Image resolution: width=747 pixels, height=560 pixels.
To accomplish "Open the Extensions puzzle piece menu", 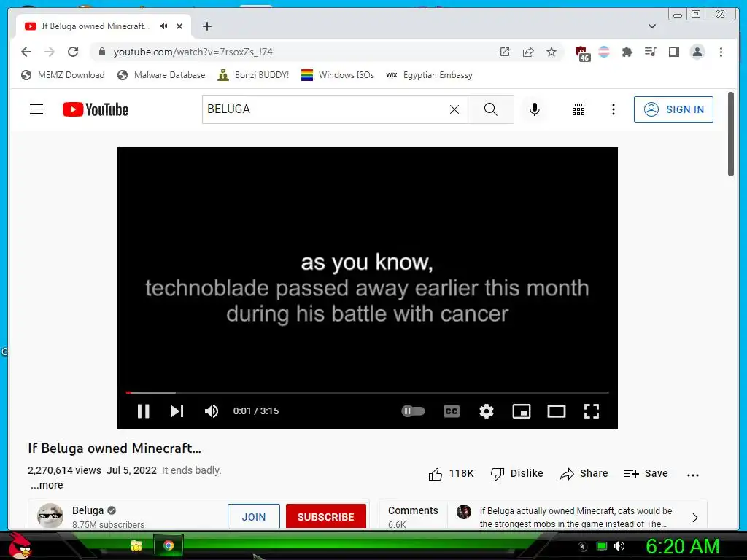I will [627, 52].
